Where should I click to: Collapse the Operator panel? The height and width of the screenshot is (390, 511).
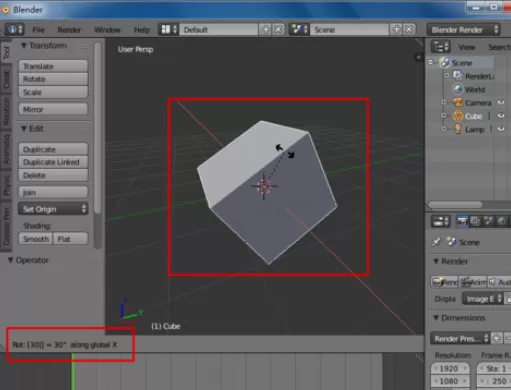[x=11, y=260]
